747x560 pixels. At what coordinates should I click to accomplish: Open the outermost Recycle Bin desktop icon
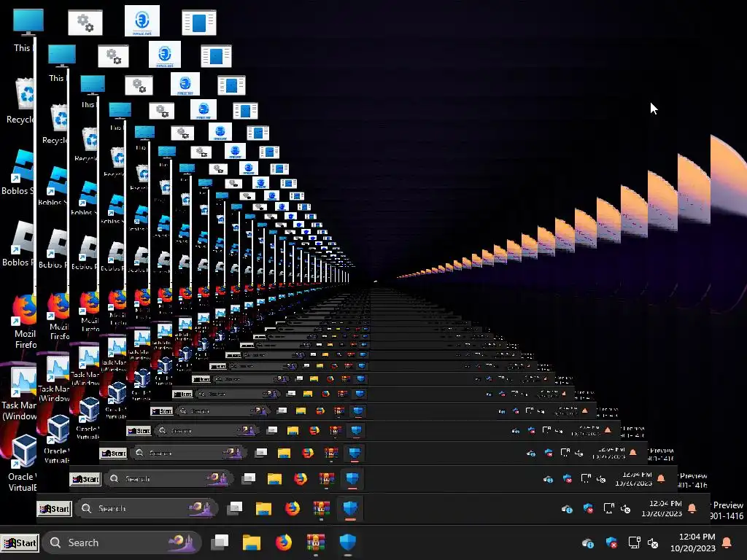coord(26,94)
